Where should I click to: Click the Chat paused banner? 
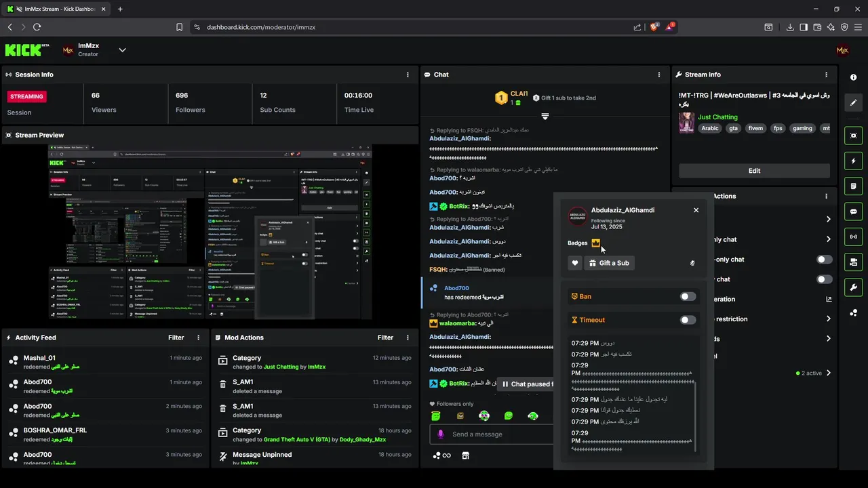(x=526, y=384)
